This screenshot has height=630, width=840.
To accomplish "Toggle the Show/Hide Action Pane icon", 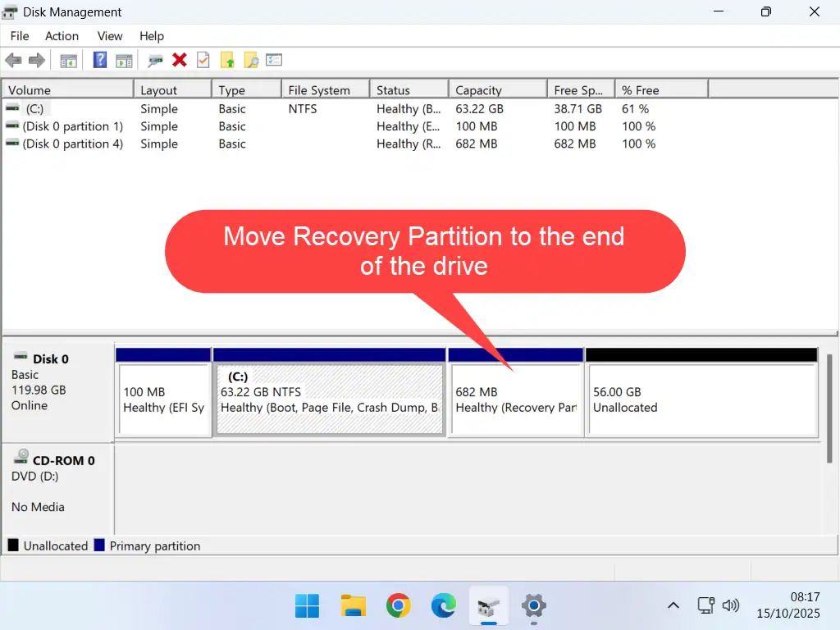I will tap(124, 60).
